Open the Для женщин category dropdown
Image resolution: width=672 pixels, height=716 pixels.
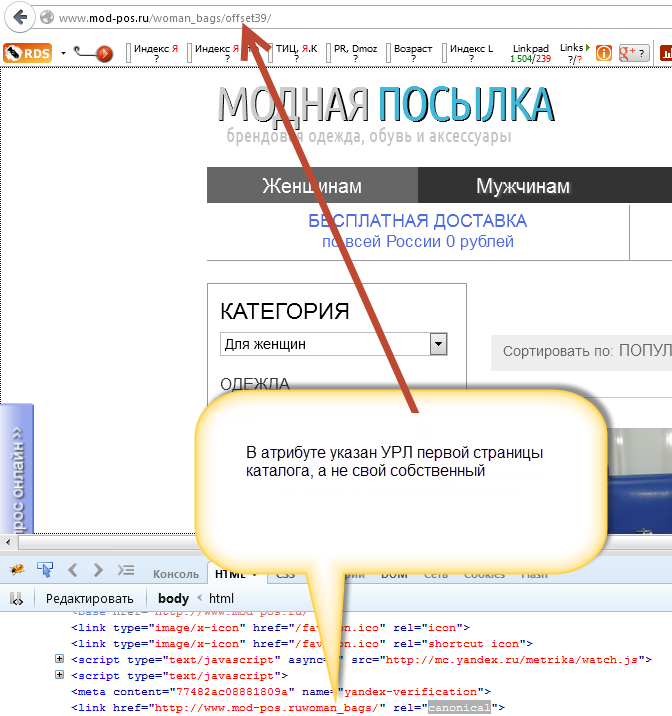[x=334, y=344]
